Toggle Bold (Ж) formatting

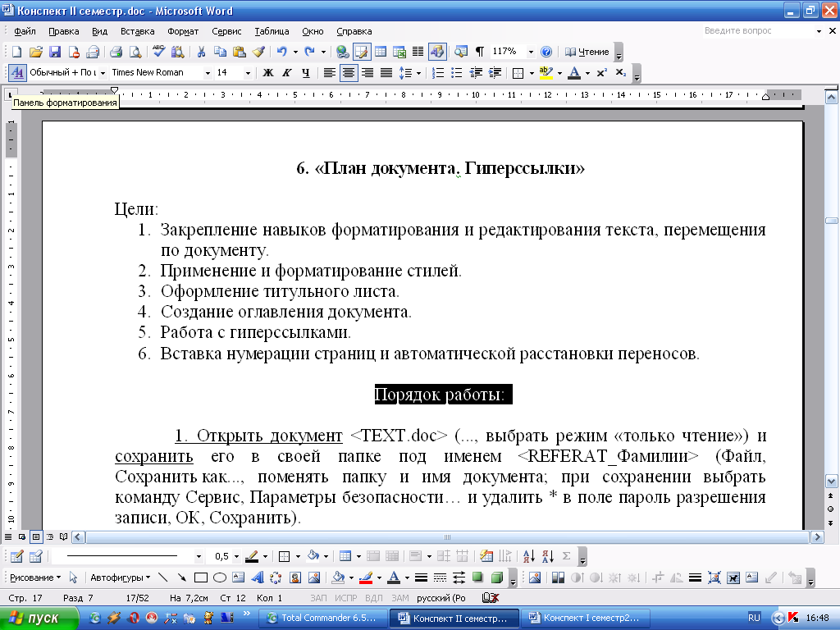coord(268,73)
